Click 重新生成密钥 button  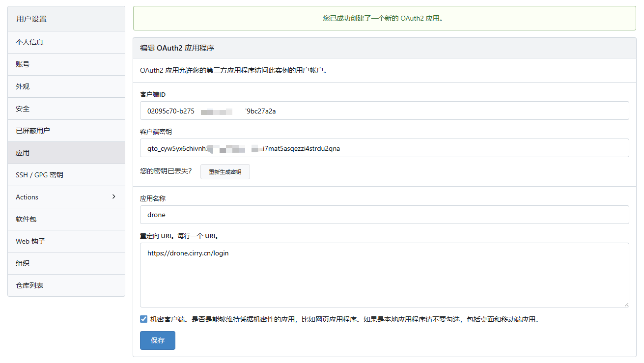coord(225,172)
